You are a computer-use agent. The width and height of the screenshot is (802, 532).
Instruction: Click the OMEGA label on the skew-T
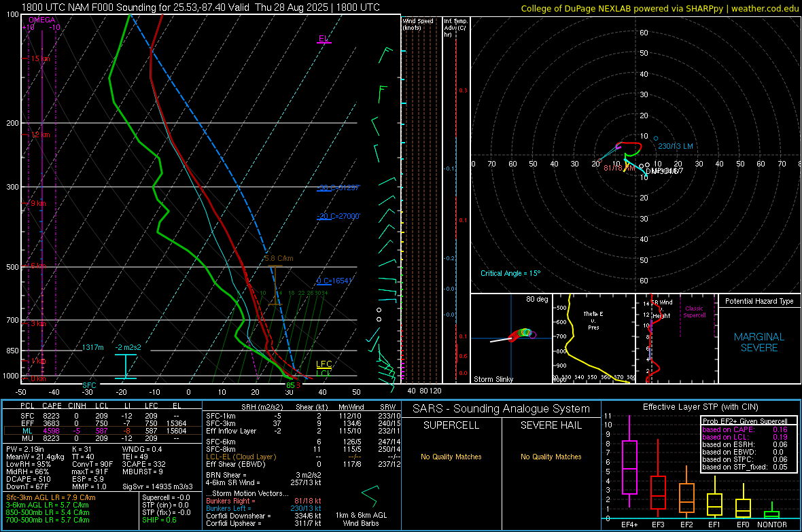pyautogui.click(x=42, y=20)
